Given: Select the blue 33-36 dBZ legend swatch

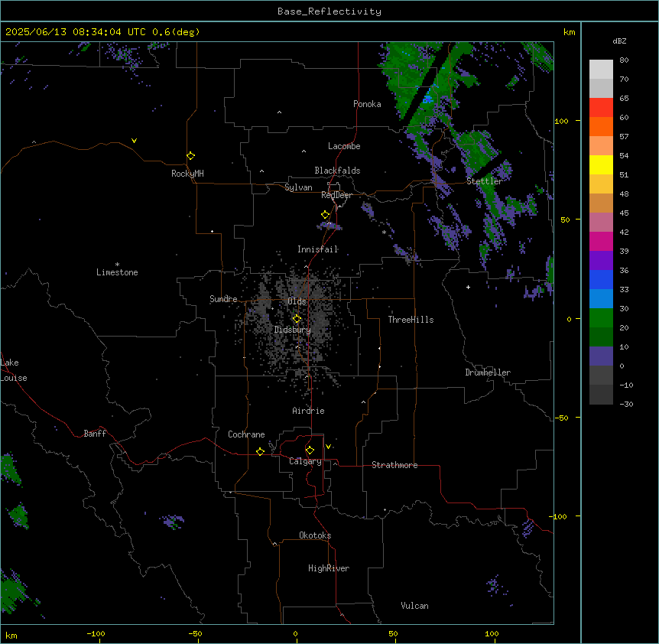Looking at the screenshot, I should (x=601, y=279).
